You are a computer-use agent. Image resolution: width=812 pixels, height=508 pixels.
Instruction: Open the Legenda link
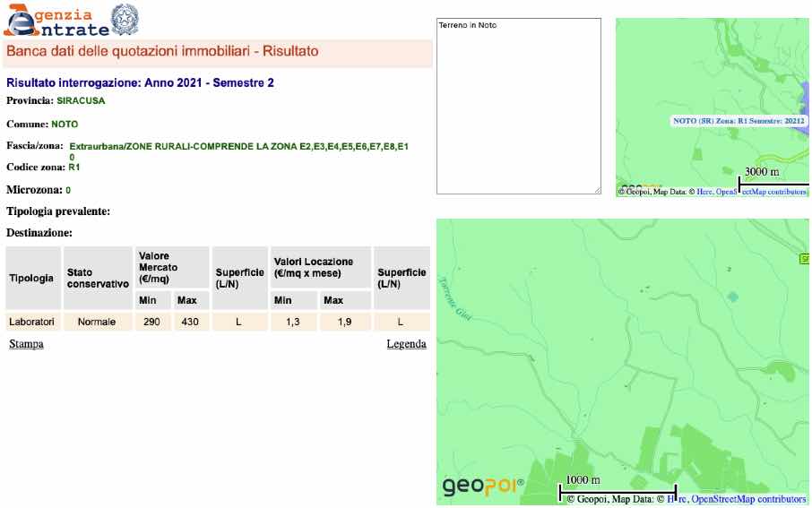click(x=406, y=344)
